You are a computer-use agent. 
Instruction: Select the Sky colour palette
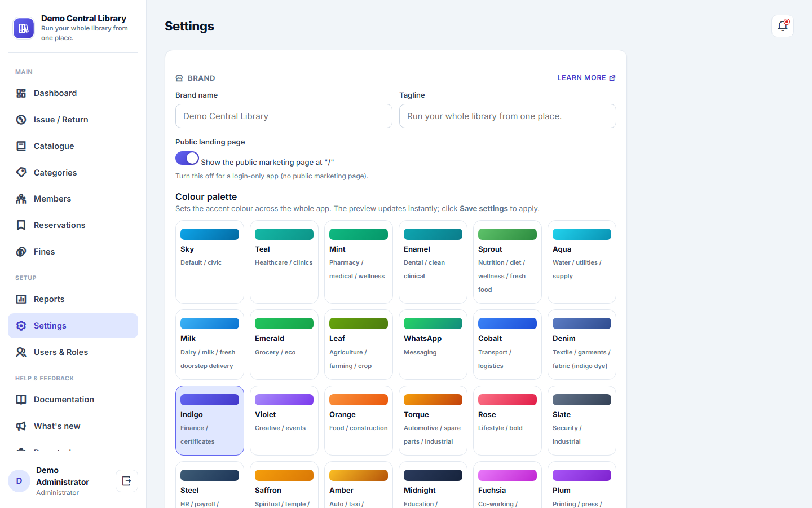coord(210,262)
